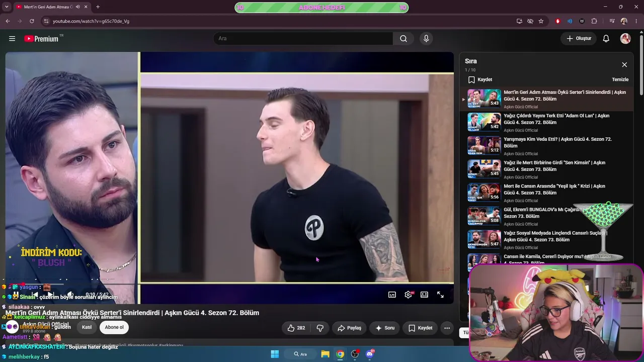This screenshot has width=644, height=362.
Task: Reload the page
Action: click(32, 21)
